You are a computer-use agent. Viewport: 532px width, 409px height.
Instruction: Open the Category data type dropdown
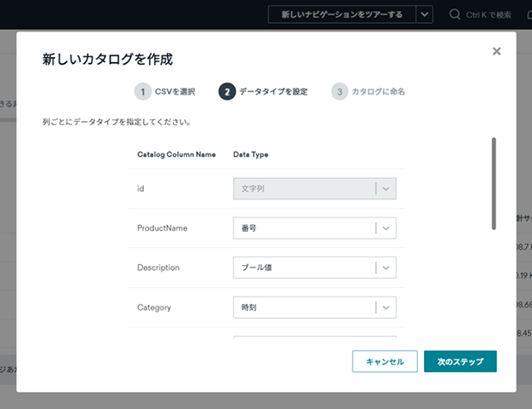pos(314,308)
